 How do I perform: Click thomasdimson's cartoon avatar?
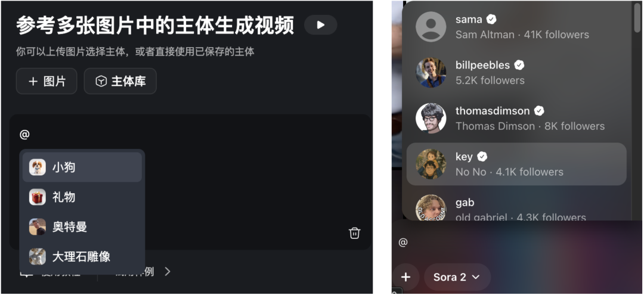pyautogui.click(x=431, y=118)
